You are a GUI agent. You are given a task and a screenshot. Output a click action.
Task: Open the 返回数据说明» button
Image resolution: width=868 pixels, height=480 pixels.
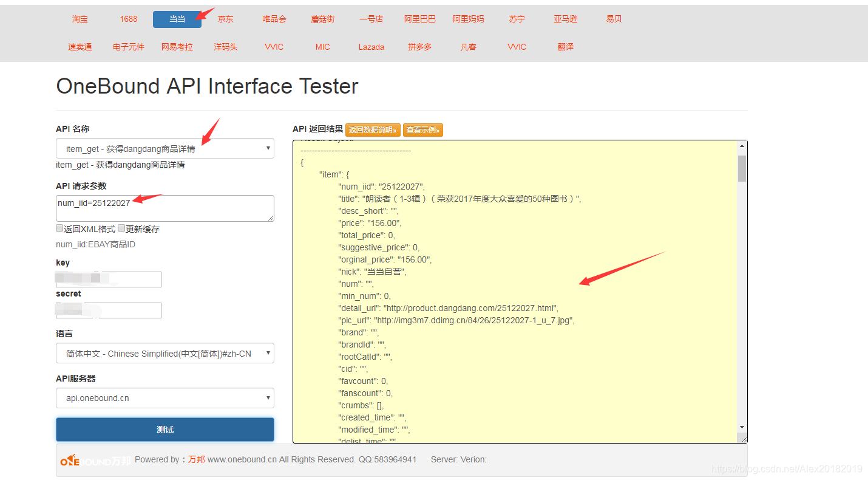coord(373,130)
